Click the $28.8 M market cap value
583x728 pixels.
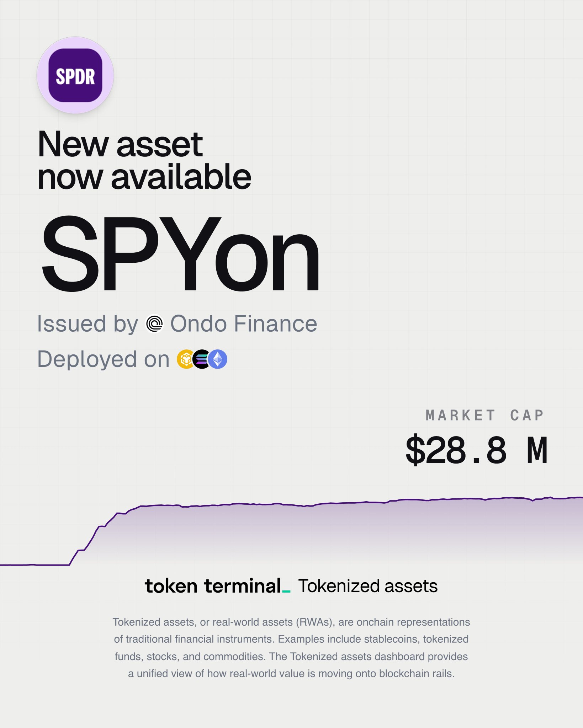(476, 450)
